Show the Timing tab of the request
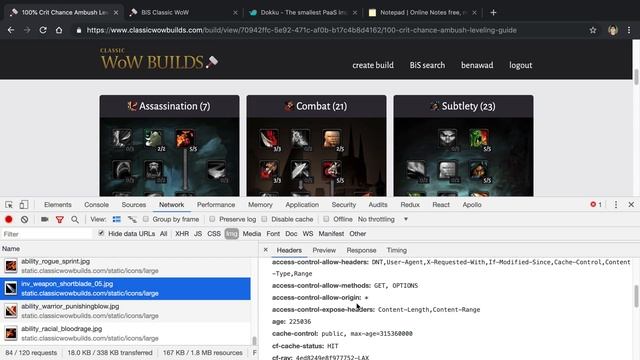The width and height of the screenshot is (640, 360). [x=397, y=250]
